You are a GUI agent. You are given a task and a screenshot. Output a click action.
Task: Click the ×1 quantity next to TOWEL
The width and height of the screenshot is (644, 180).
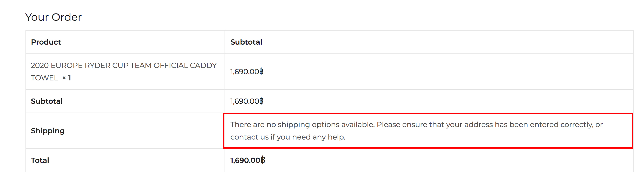pyautogui.click(x=67, y=78)
